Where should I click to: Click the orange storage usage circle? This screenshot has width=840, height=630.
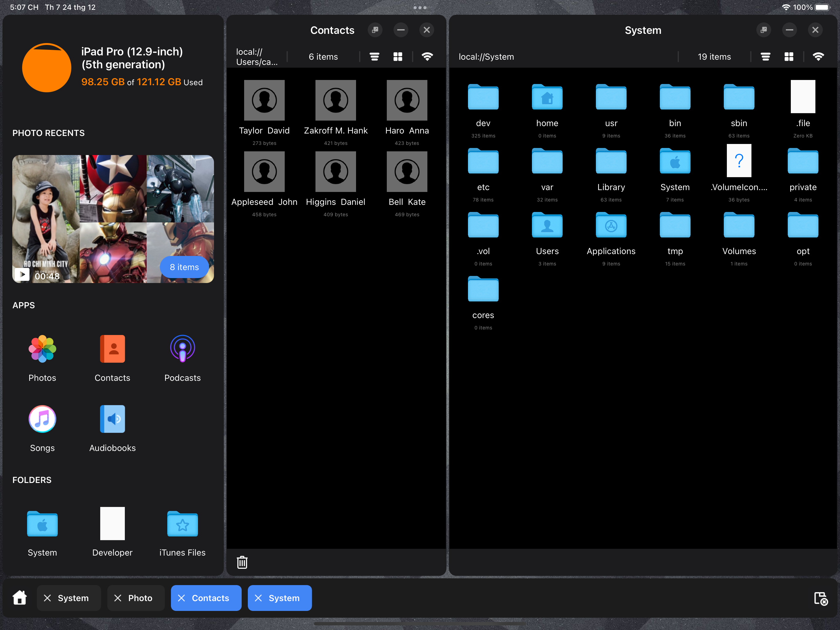point(46,68)
